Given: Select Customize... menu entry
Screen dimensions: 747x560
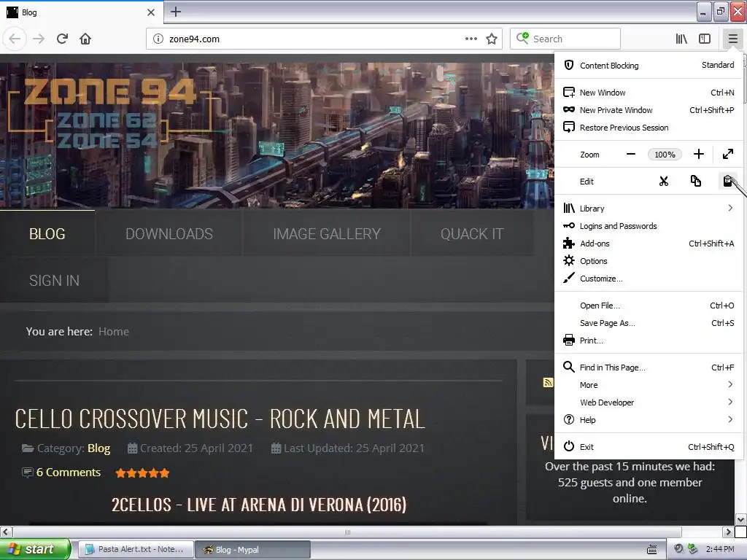Looking at the screenshot, I should pyautogui.click(x=649, y=279).
